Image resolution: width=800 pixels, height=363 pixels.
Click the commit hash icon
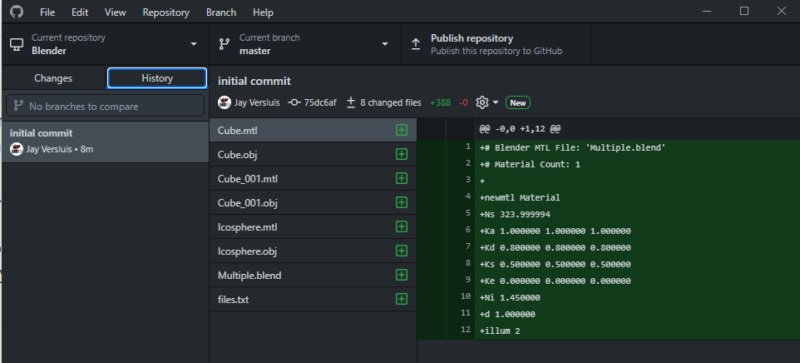(x=294, y=103)
